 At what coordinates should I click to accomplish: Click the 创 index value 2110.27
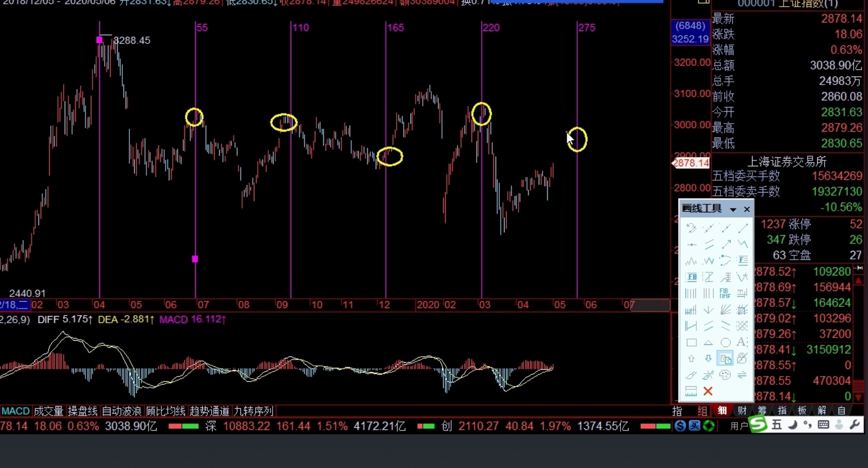pos(478,426)
